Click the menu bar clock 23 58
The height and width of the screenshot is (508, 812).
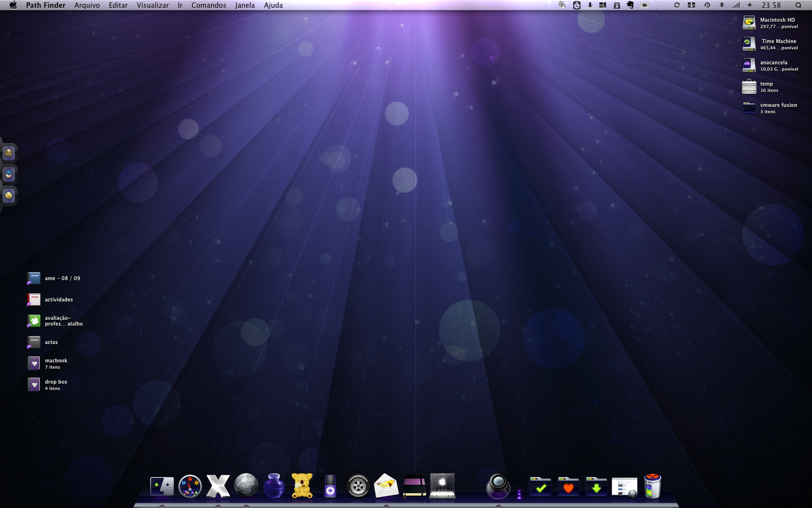(771, 5)
